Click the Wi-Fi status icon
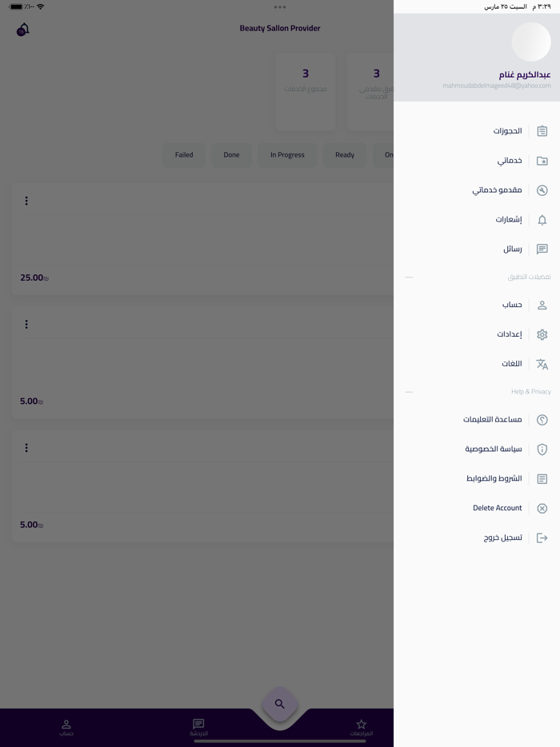This screenshot has height=747, width=560. point(41,6)
